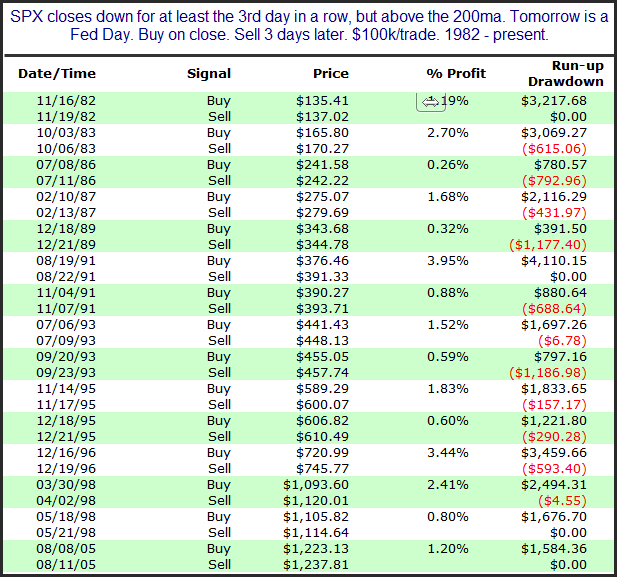Click the $1,120.01 sell price
The height and width of the screenshot is (577, 617).
tap(316, 501)
